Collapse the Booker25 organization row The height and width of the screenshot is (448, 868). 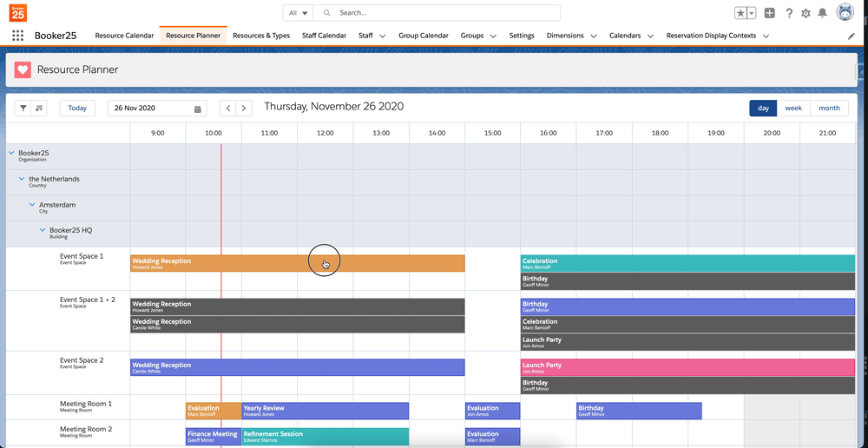[x=12, y=153]
